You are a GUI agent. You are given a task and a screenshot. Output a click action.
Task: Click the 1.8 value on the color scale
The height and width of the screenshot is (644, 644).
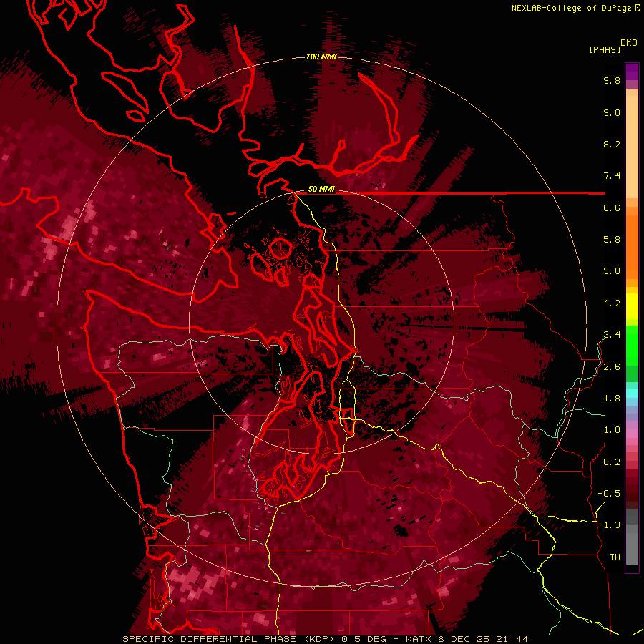612,399
